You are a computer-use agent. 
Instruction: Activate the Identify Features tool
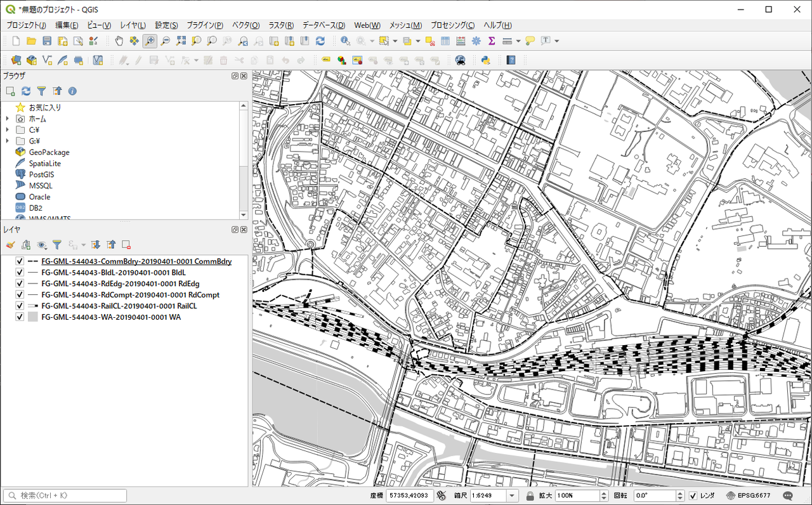coord(345,41)
